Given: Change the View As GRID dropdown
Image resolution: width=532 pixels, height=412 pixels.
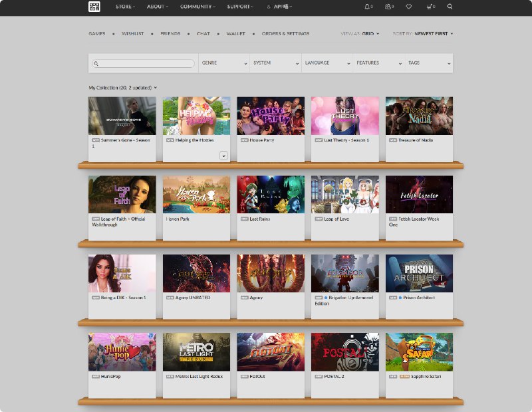Looking at the screenshot, I should [360, 34].
